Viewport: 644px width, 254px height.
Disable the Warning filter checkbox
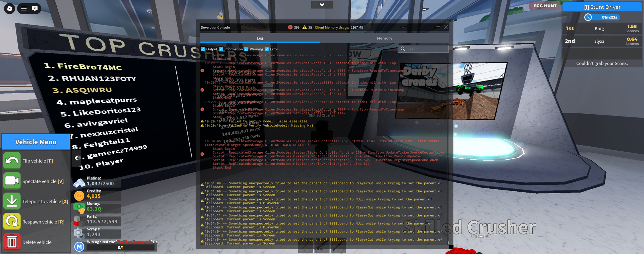click(x=247, y=49)
